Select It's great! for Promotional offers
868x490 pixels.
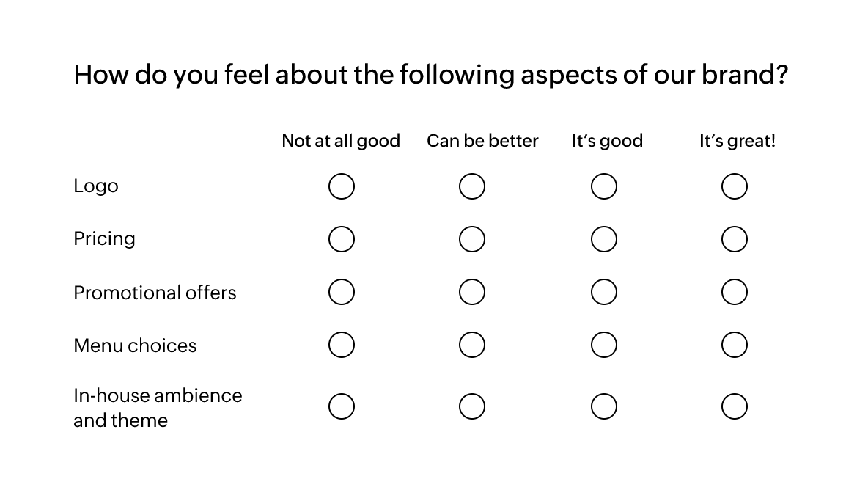click(x=735, y=292)
